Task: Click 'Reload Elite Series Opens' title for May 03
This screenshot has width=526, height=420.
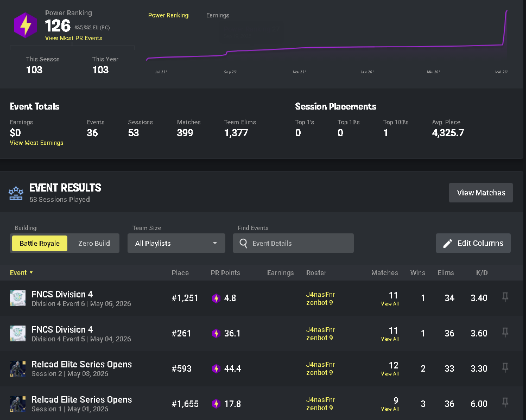Action: [81, 364]
